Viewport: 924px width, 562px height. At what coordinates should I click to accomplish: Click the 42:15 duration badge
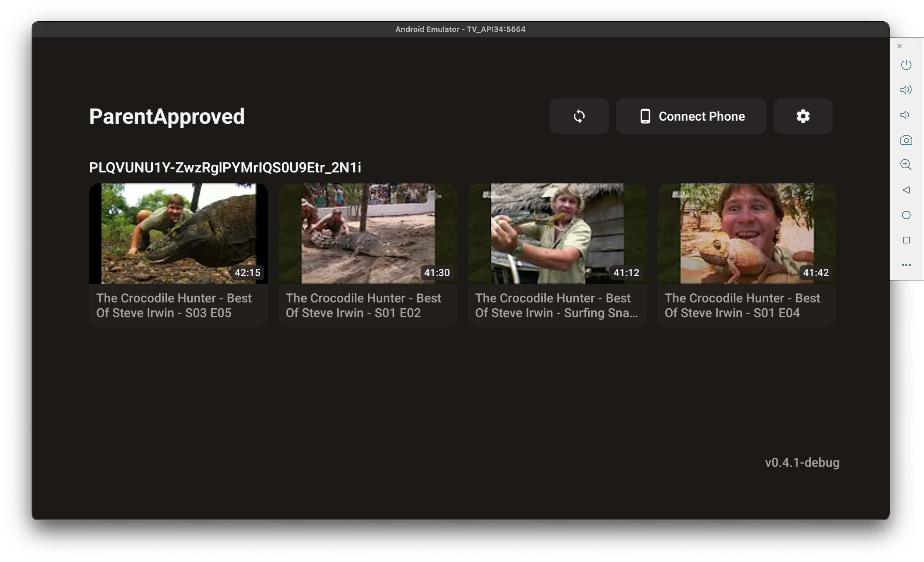click(247, 272)
